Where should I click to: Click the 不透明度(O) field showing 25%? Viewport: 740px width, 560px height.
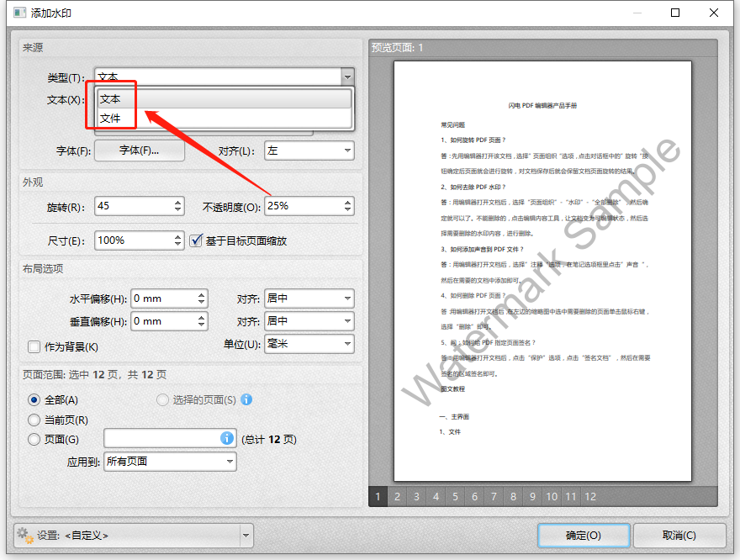click(304, 206)
